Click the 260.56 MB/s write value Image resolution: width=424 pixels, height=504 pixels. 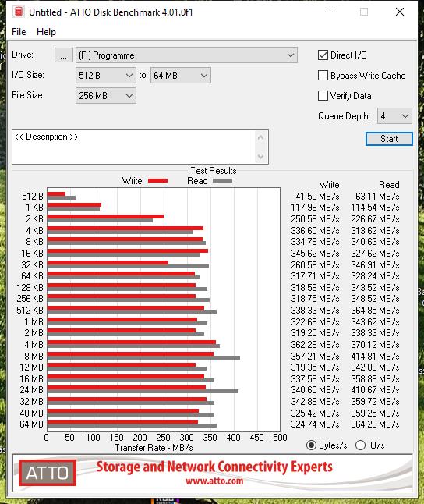pos(315,265)
